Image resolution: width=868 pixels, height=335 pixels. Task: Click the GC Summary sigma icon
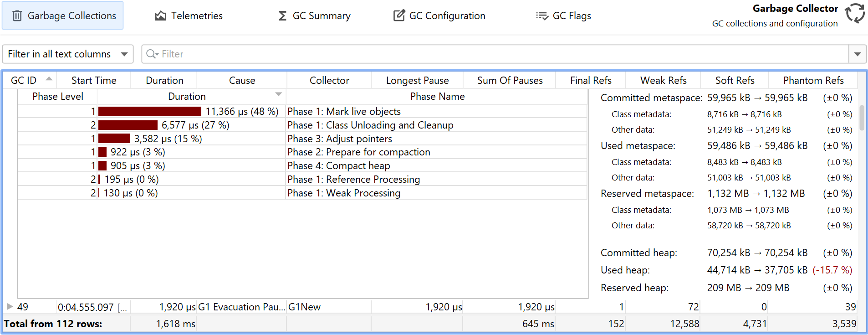click(x=282, y=16)
